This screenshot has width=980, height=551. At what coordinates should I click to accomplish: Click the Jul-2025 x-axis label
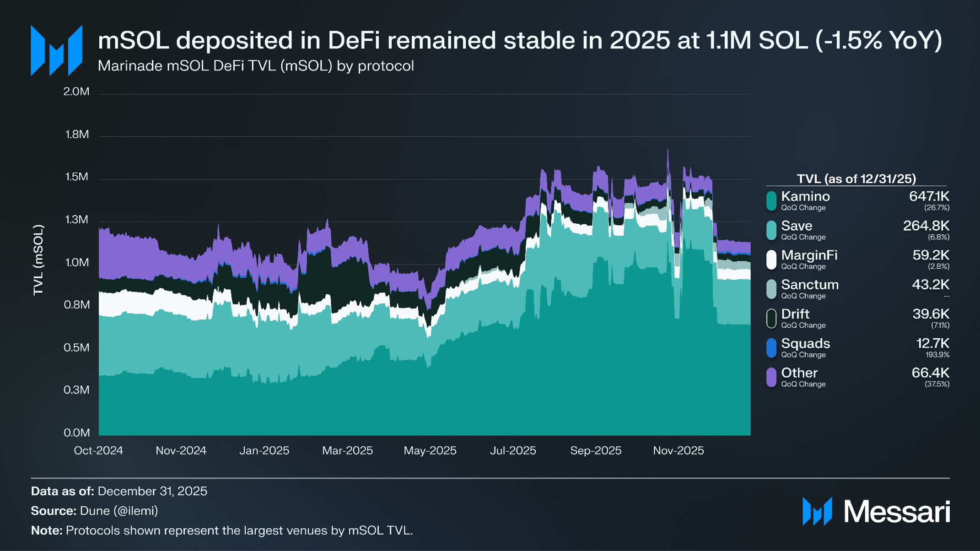tap(513, 450)
